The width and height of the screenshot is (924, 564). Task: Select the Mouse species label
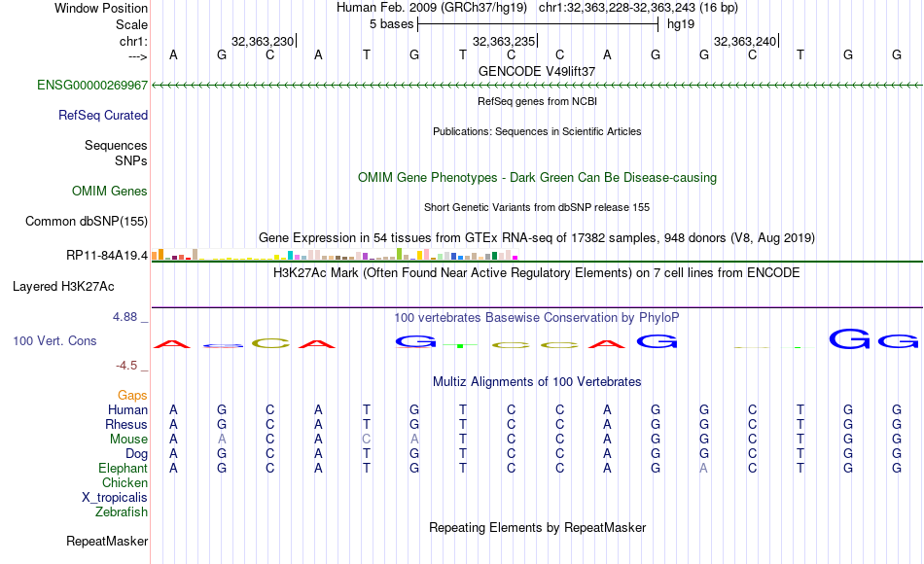click(x=128, y=440)
